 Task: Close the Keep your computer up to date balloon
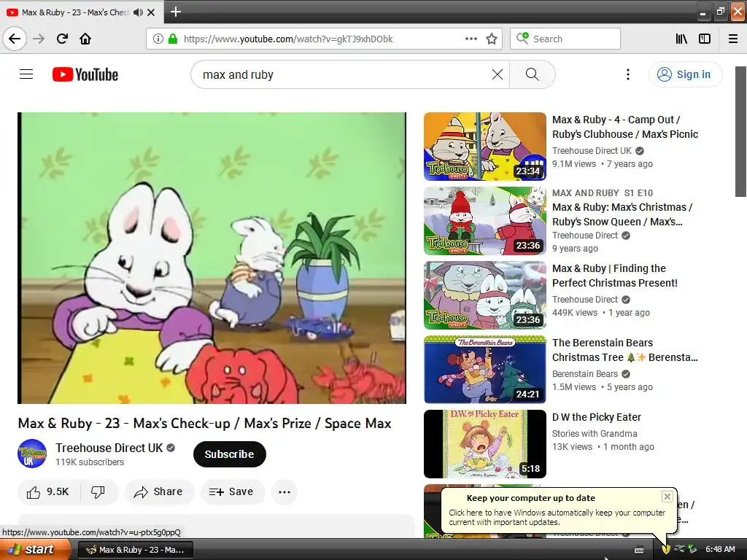(x=667, y=497)
